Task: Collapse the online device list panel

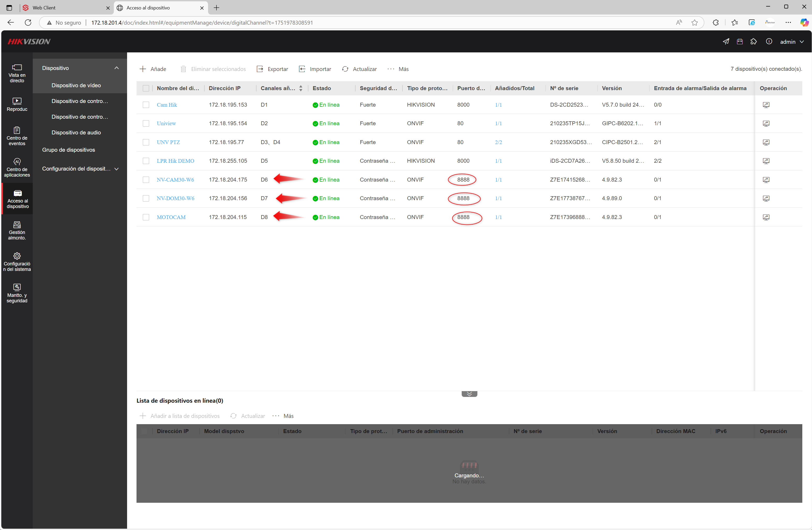Action: point(469,394)
